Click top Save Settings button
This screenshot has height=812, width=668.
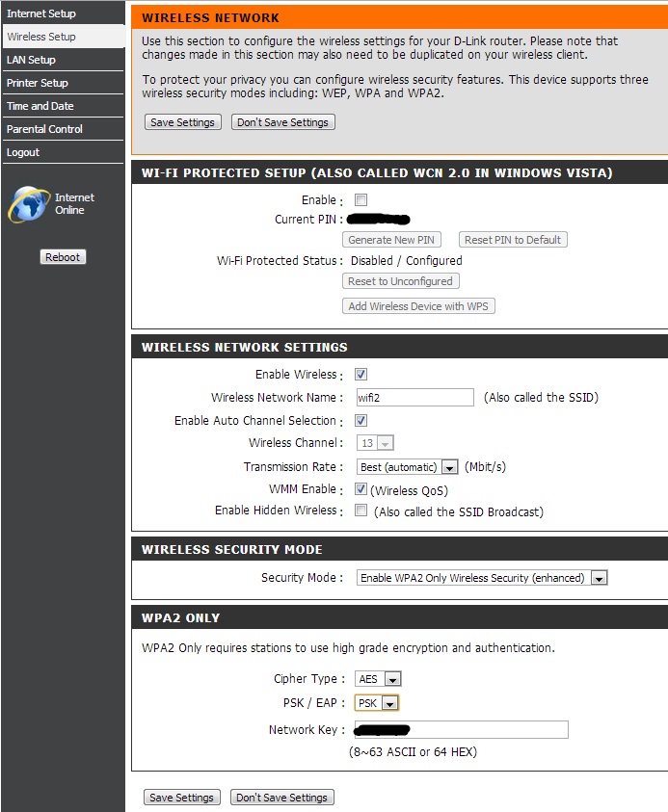coord(182,122)
